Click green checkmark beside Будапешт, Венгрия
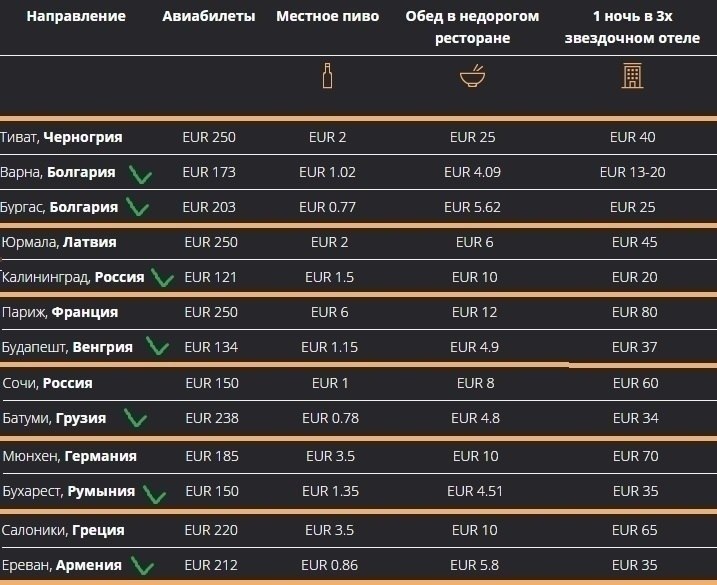Screen dimensions: 717x585 click(157, 347)
